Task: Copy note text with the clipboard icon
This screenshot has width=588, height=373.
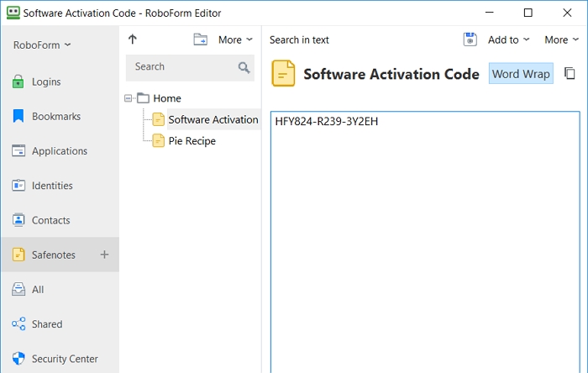Action: (570, 73)
